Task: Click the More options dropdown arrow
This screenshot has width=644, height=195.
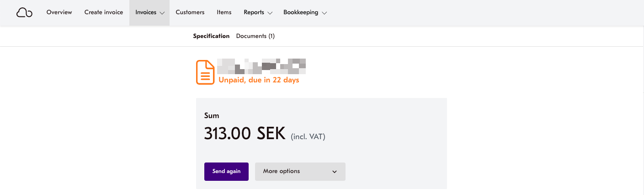Action: click(335, 172)
